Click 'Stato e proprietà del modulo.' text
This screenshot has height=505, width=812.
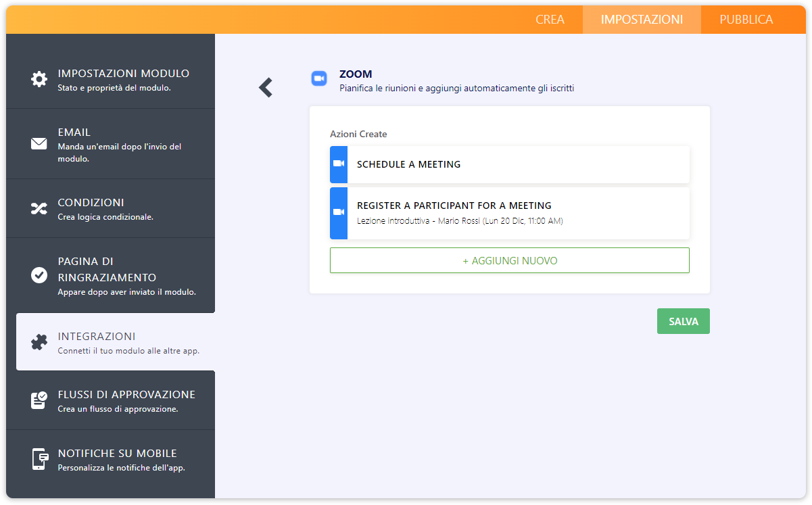[x=114, y=88]
